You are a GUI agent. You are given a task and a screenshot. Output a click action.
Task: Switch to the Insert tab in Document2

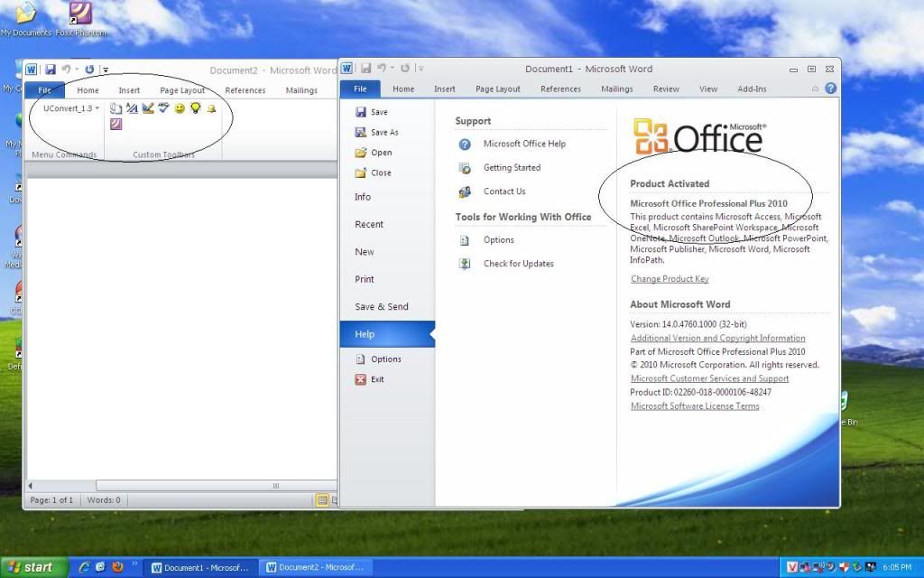coord(129,90)
